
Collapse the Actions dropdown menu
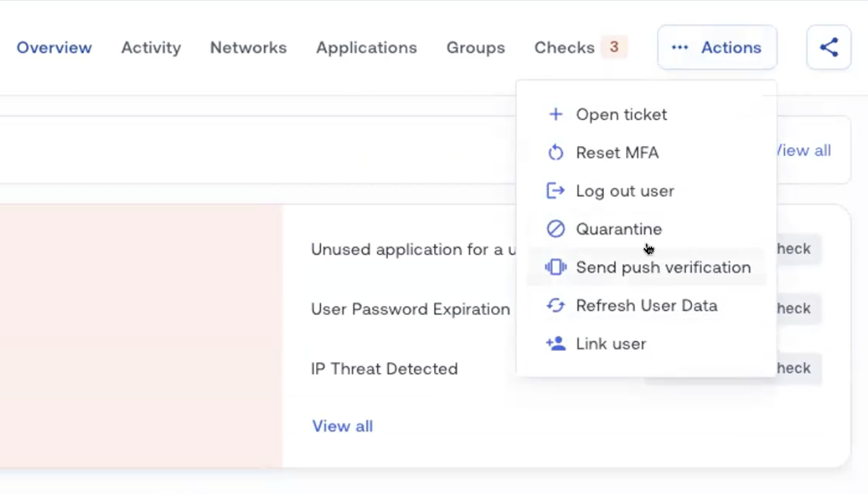[717, 47]
